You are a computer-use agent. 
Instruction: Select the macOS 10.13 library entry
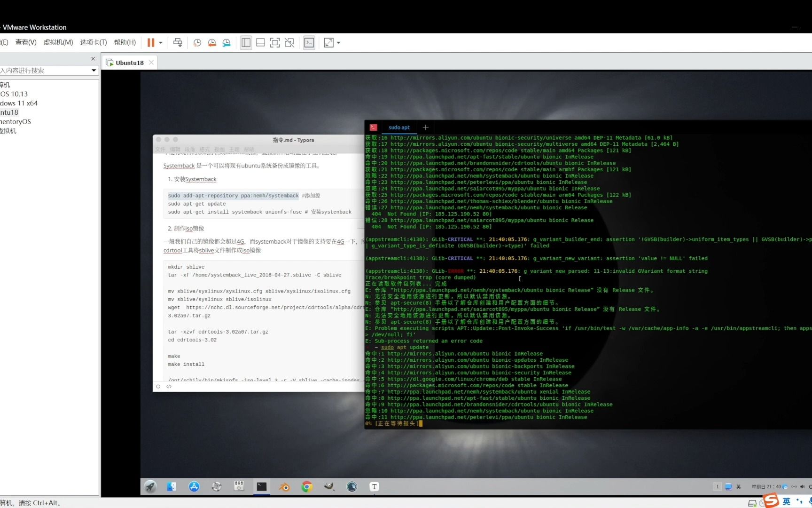14,94
